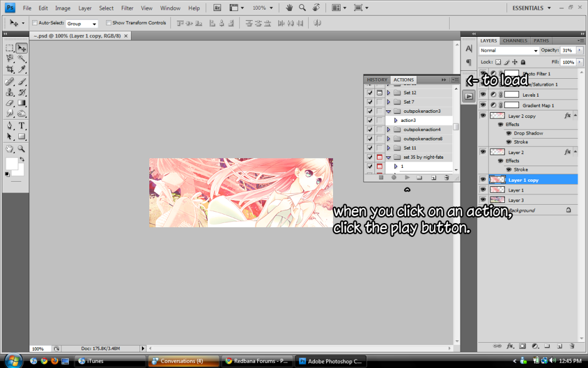Screen dimensions: 588x368
Task: Open the Fill slider arrow
Action: pyautogui.click(x=580, y=62)
